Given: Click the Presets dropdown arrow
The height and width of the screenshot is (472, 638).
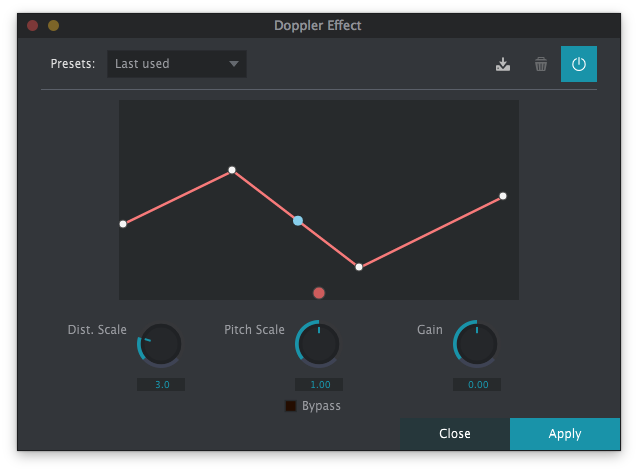Looking at the screenshot, I should 234,64.
